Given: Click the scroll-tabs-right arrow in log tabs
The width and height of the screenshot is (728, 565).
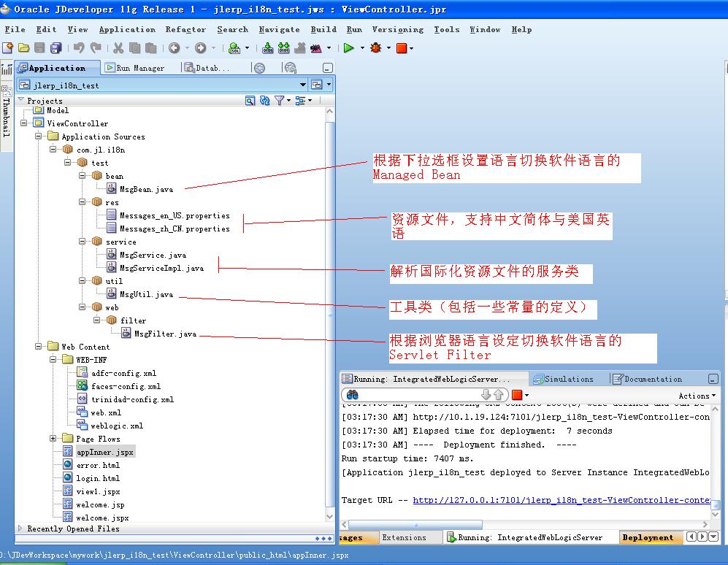Looking at the screenshot, I should pyautogui.click(x=702, y=537).
